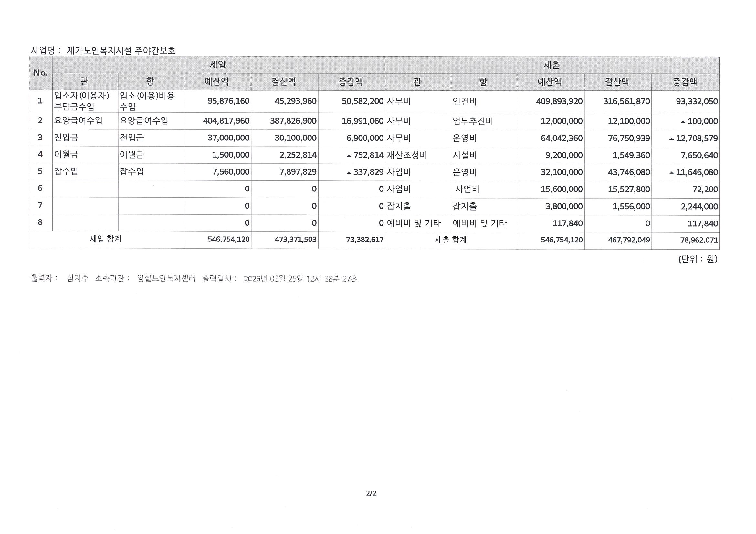Click the 시설비 cell

465,155
